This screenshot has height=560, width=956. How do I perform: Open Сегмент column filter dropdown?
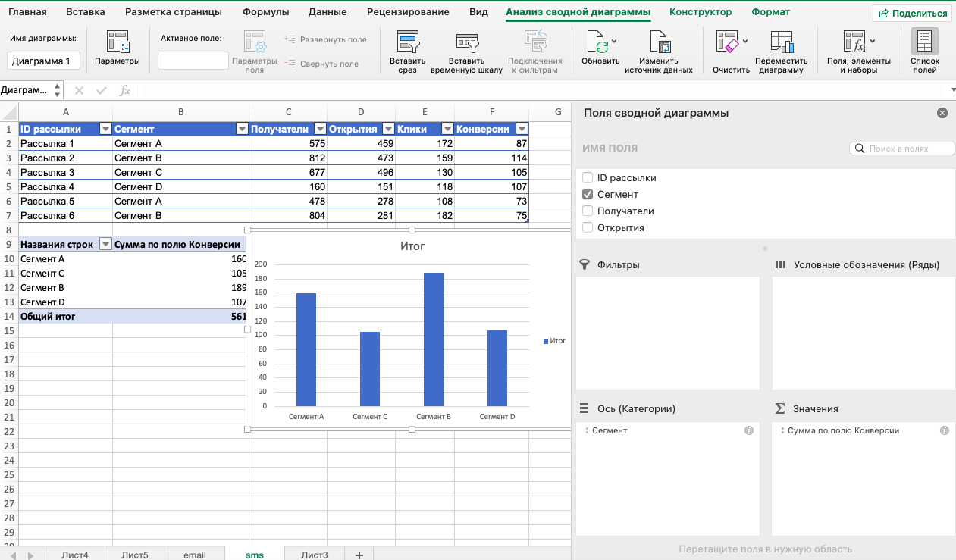tap(243, 129)
